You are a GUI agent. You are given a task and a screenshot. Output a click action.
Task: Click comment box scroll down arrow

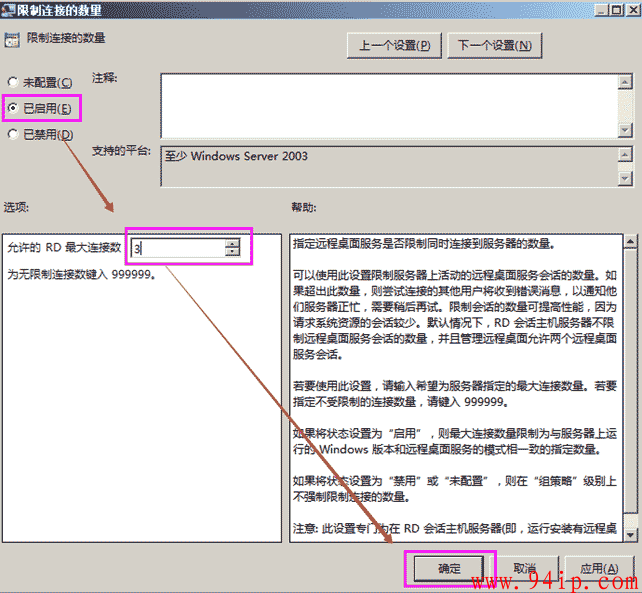625,130
